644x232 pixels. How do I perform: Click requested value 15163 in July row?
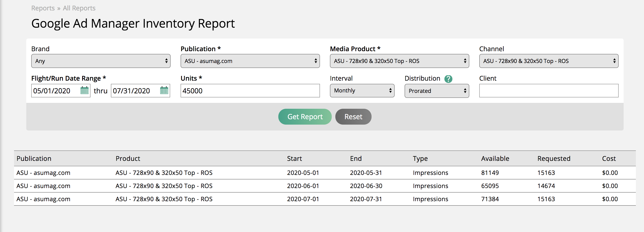pos(546,199)
